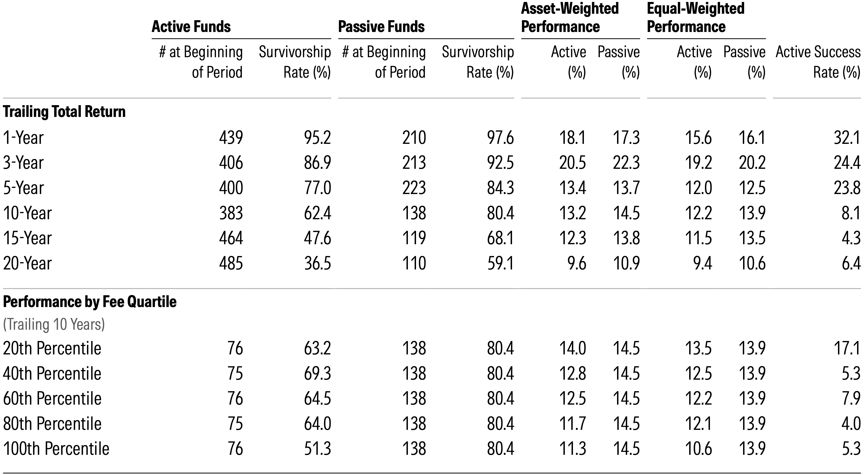The image size is (868, 475).
Task: Select the 20th Percentile row label
Action: pyautogui.click(x=52, y=348)
